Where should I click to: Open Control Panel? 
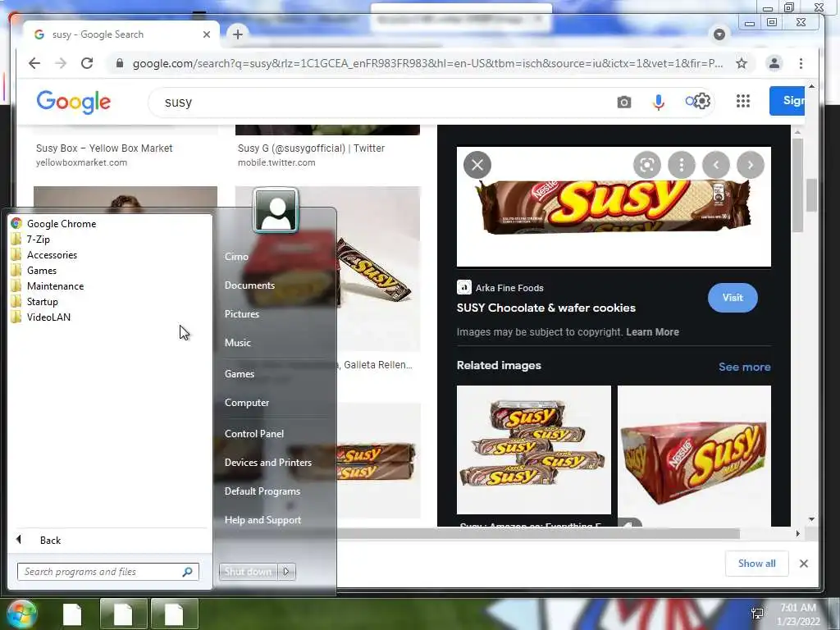(254, 434)
